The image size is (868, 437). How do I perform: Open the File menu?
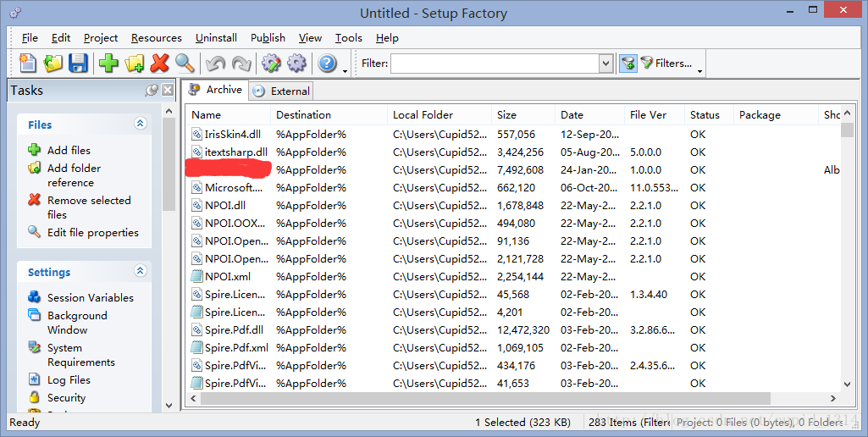click(30, 37)
